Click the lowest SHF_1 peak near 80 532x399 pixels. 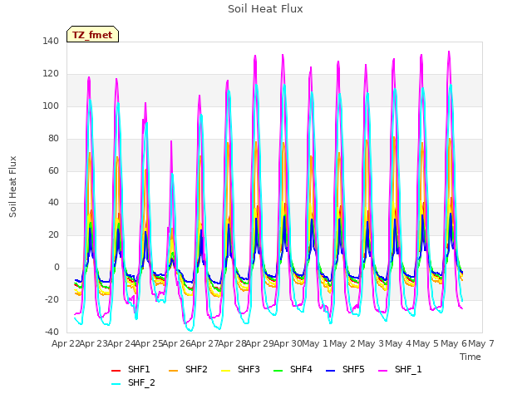click(171, 141)
